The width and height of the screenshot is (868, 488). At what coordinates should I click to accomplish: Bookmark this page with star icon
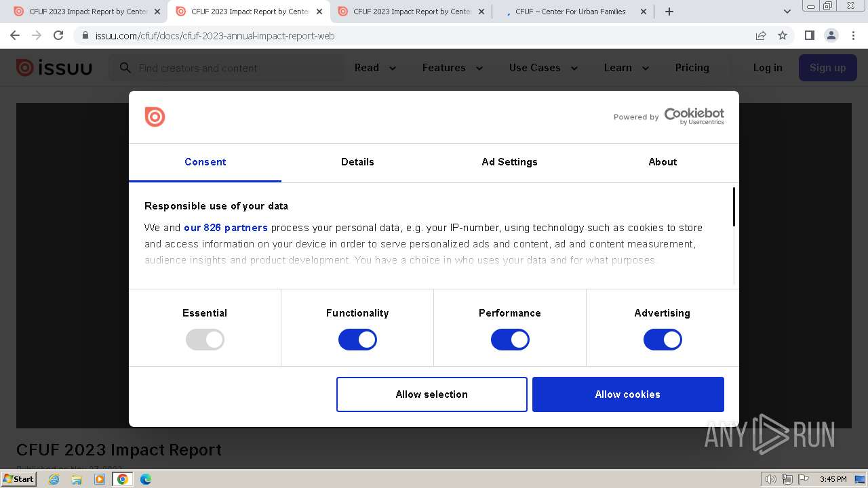point(783,35)
